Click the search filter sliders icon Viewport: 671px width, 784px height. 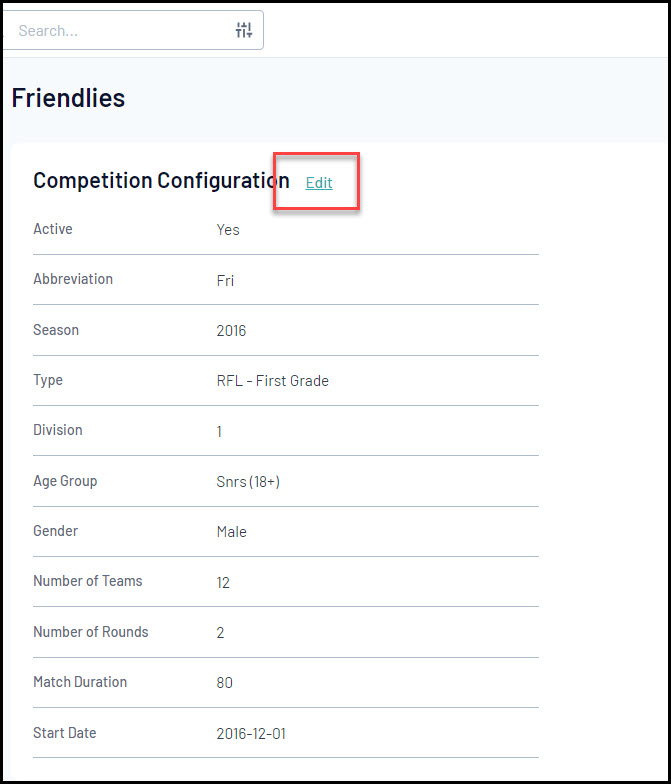click(244, 30)
